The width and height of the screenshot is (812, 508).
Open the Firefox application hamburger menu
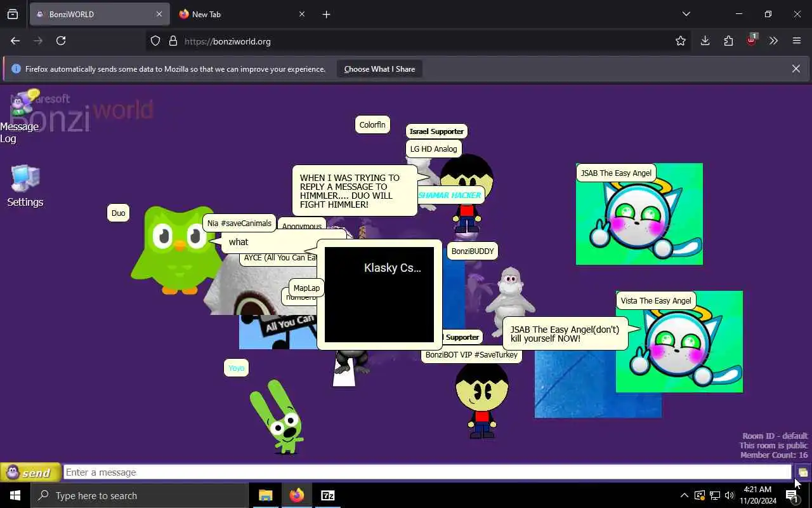coord(797,41)
